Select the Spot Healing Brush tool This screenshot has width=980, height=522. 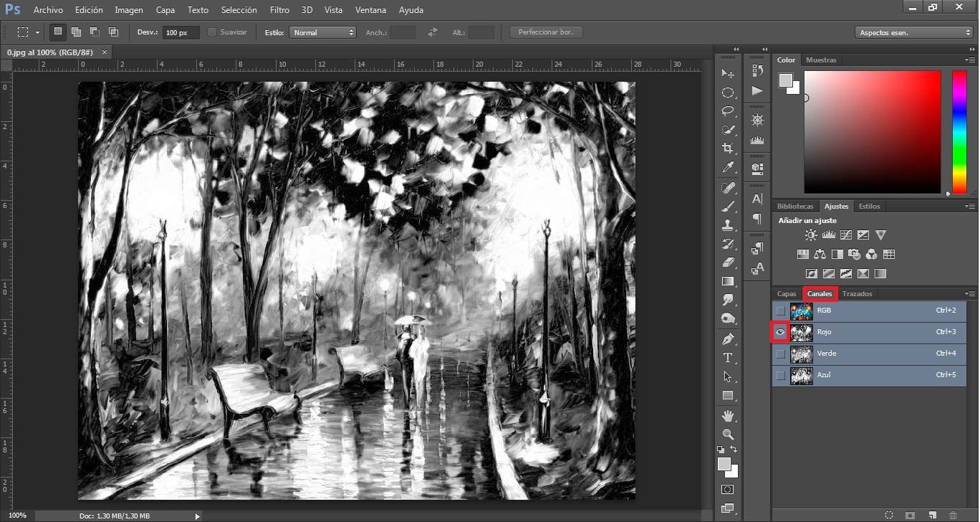pyautogui.click(x=728, y=189)
